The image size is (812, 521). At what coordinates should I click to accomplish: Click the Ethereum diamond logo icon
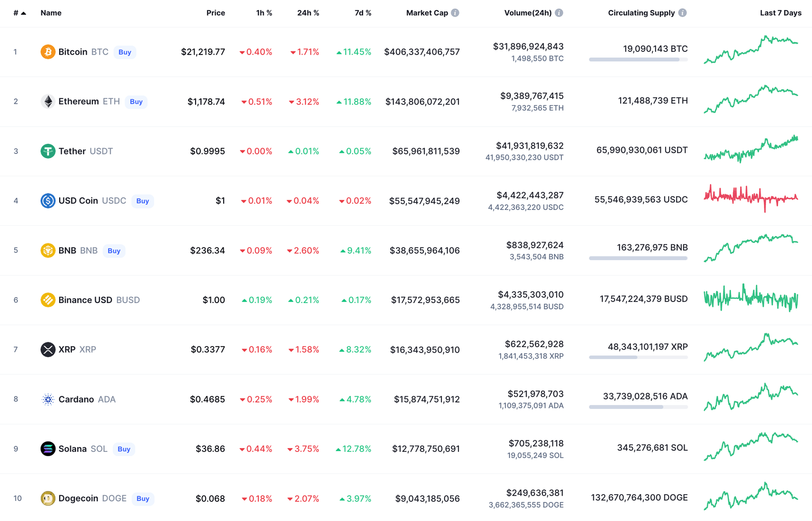48,102
